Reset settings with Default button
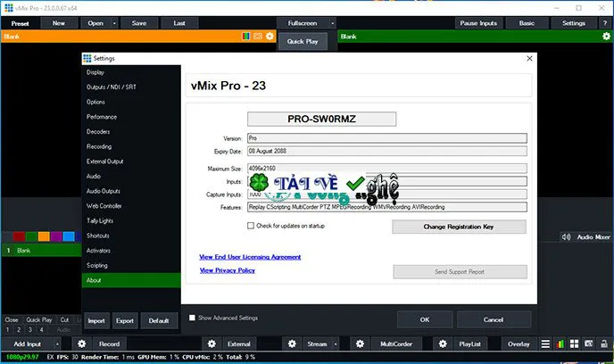This screenshot has width=614, height=364. 159,320
